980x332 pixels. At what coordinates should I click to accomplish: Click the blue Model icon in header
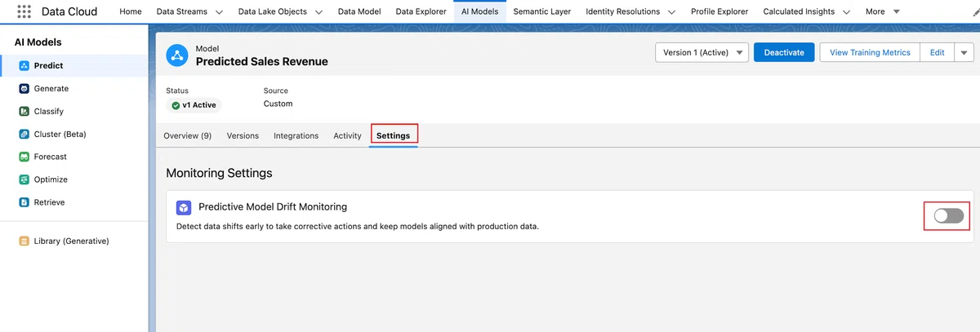tap(177, 55)
